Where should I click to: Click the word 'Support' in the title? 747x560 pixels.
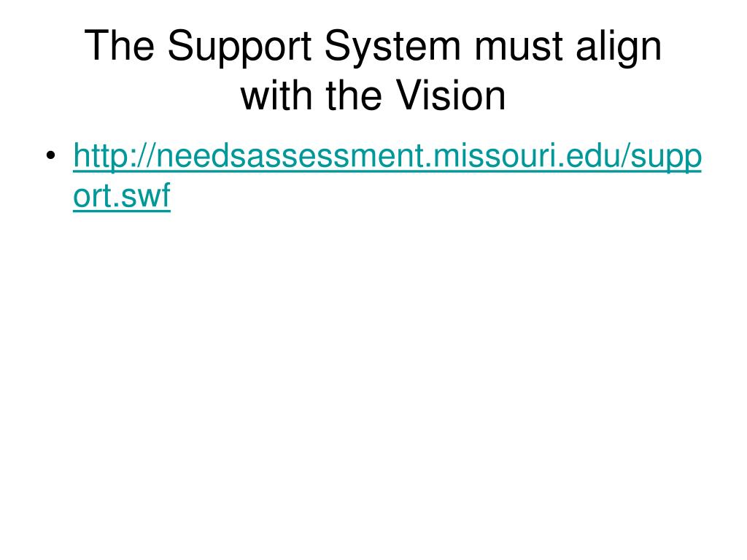pos(239,46)
